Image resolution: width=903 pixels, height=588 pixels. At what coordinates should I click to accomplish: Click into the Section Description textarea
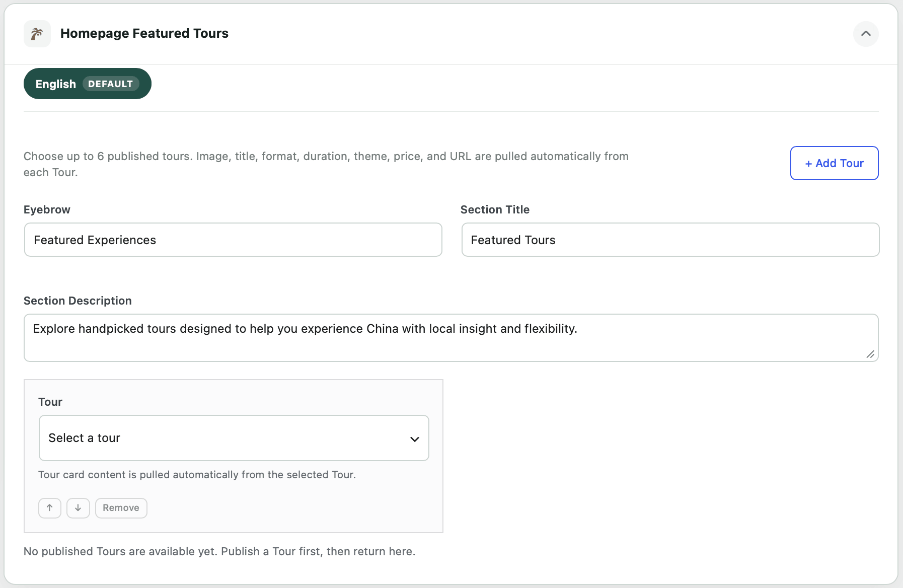[451, 338]
